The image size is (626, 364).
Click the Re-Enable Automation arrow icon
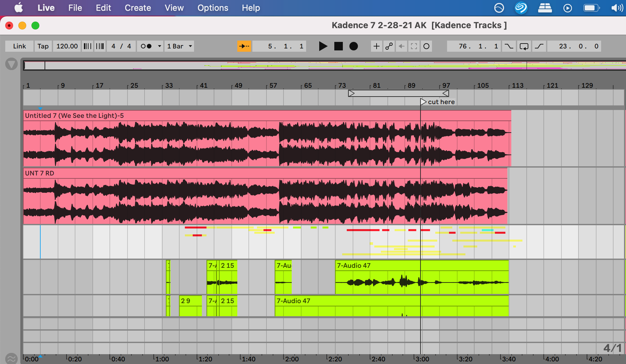point(402,46)
